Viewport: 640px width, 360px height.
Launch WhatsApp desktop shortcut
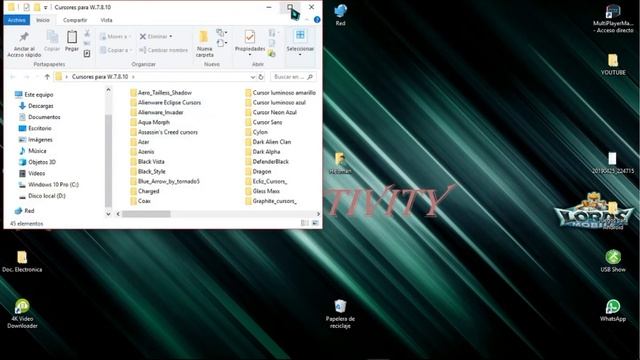(x=613, y=311)
